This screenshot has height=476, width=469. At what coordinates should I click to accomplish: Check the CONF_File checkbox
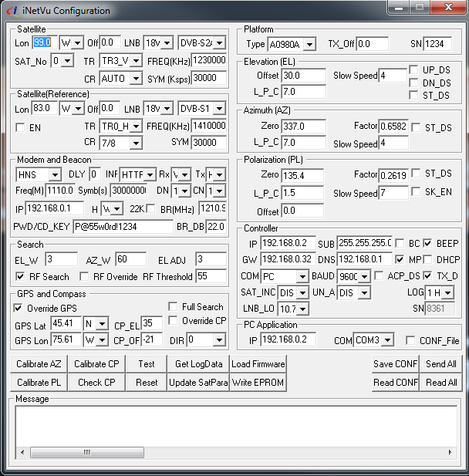click(410, 340)
